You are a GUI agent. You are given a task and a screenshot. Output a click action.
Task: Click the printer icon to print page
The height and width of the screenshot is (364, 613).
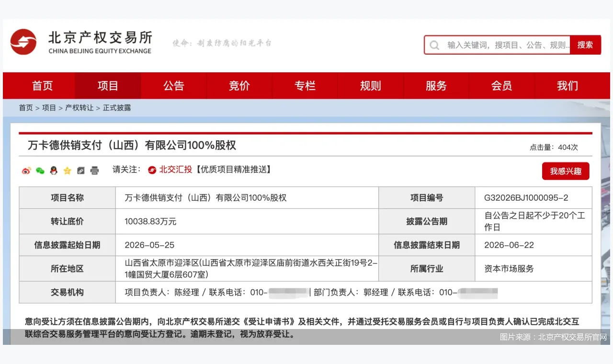click(95, 170)
